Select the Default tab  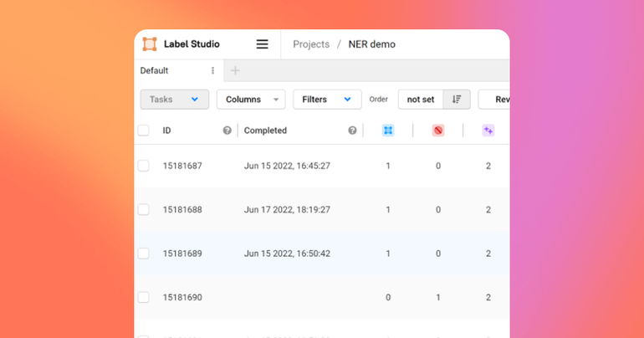click(x=179, y=70)
